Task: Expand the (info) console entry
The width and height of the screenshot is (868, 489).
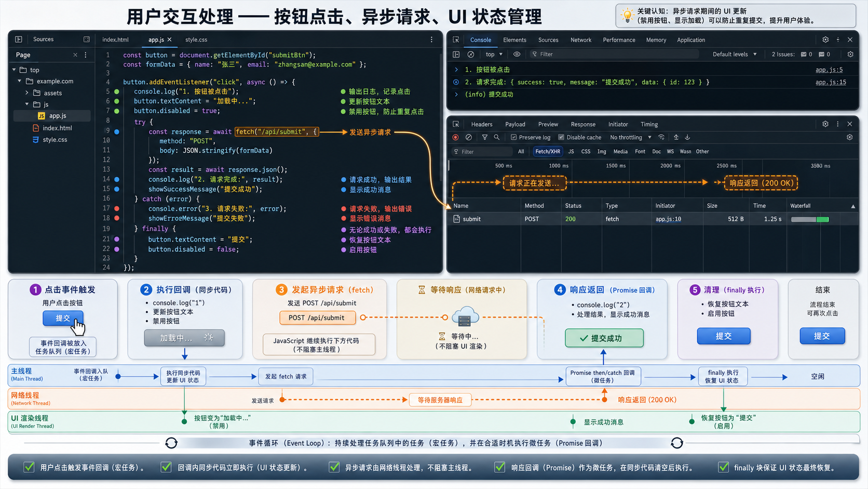Action: tap(456, 95)
